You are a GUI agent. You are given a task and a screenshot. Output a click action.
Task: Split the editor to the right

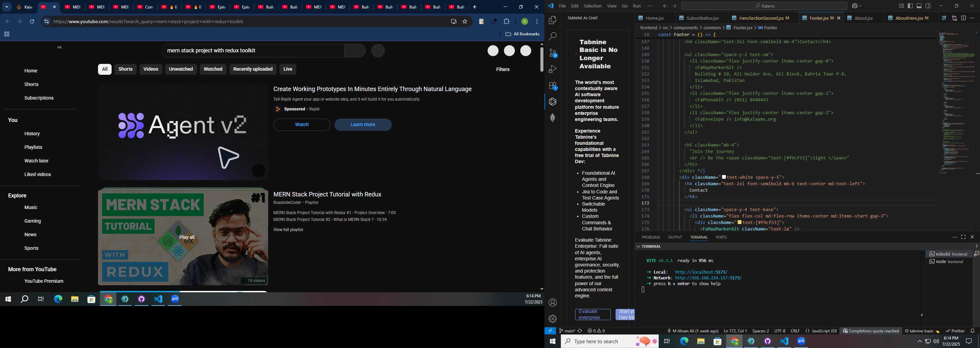point(963,18)
